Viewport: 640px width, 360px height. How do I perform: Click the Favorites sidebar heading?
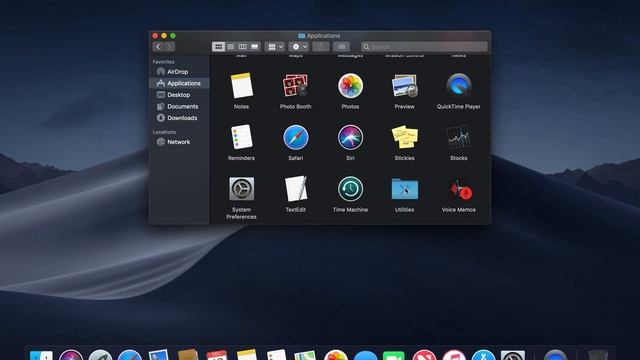[x=163, y=62]
